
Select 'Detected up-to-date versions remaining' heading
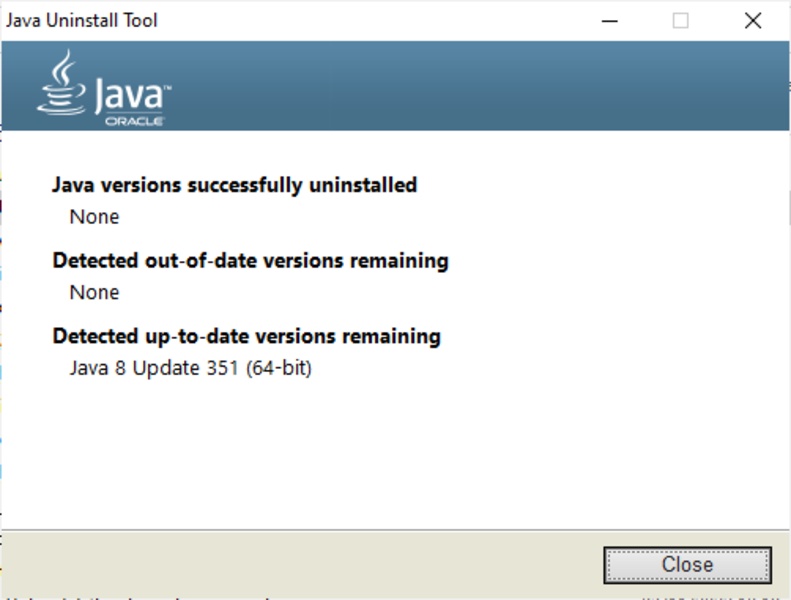coord(246,336)
